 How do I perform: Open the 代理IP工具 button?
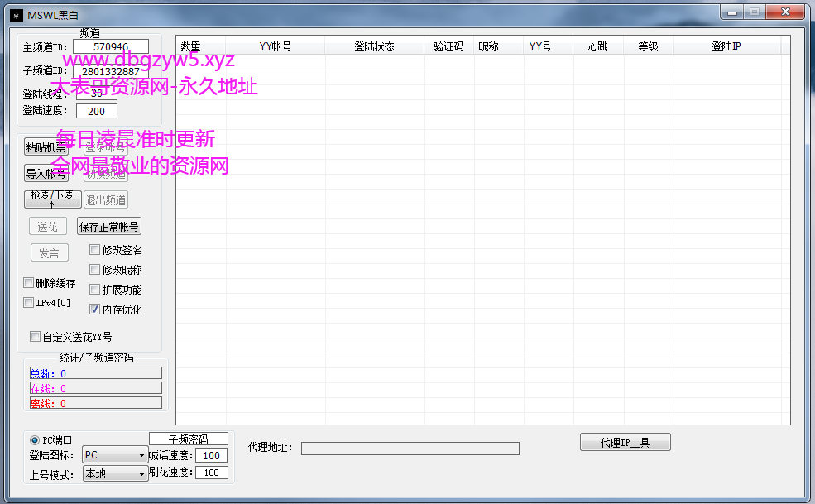[x=625, y=442]
